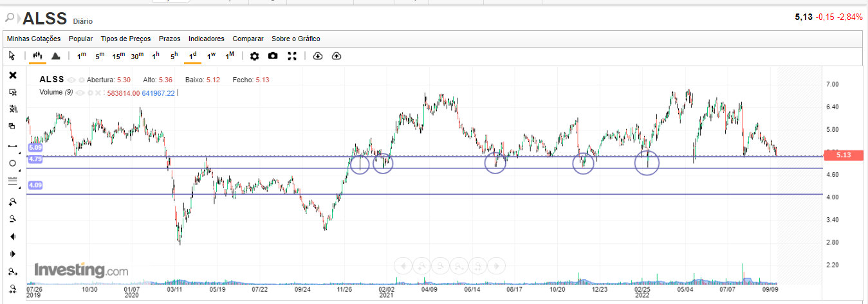The image size is (868, 304).
Task: Select the candlestick chart type
Action: point(37,56)
